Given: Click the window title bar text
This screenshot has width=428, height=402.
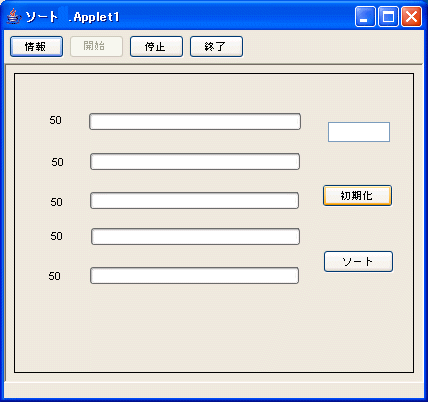Looking at the screenshot, I should click(x=72, y=17).
